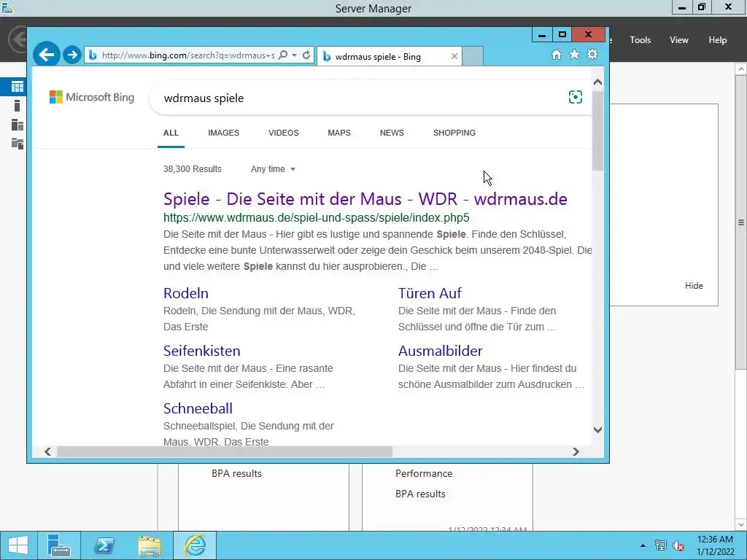Click the search magnifier in address bar
Viewport: 747px width, 560px height.
pos(282,55)
